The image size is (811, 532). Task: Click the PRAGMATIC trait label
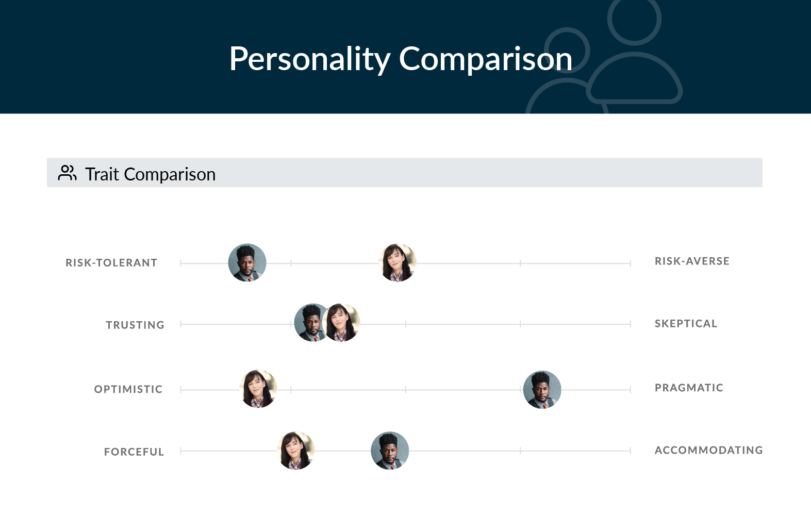click(689, 388)
